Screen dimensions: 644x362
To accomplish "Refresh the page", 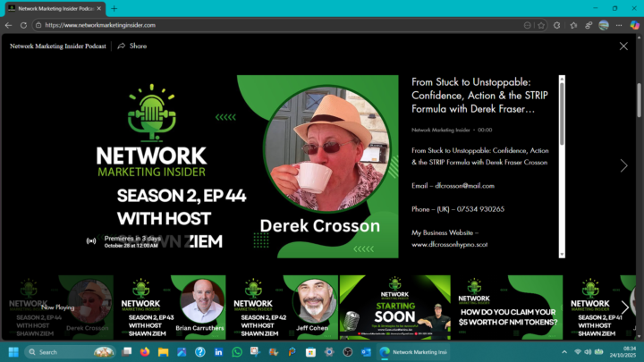I will click(23, 25).
